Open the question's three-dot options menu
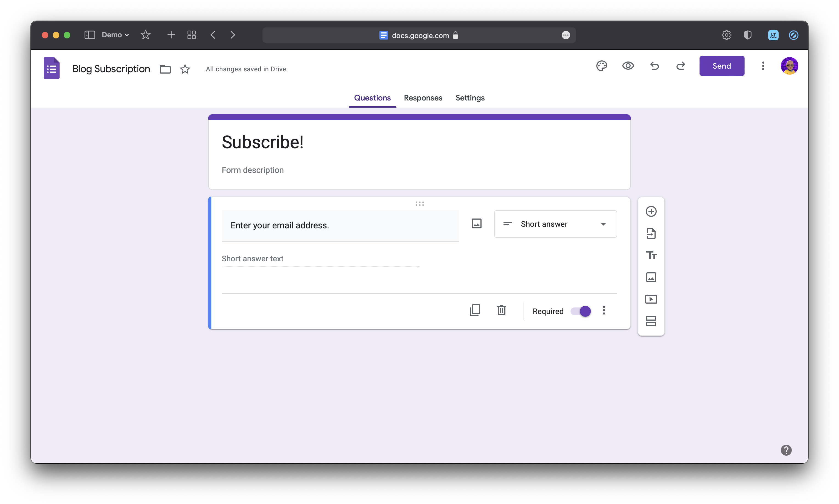The image size is (839, 504). (x=604, y=310)
